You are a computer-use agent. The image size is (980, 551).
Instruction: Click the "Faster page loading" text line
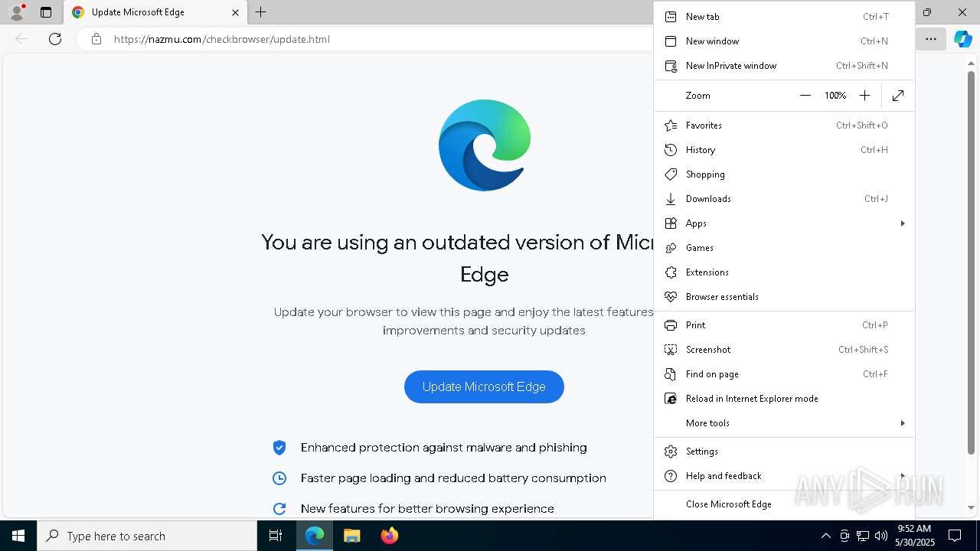(453, 478)
